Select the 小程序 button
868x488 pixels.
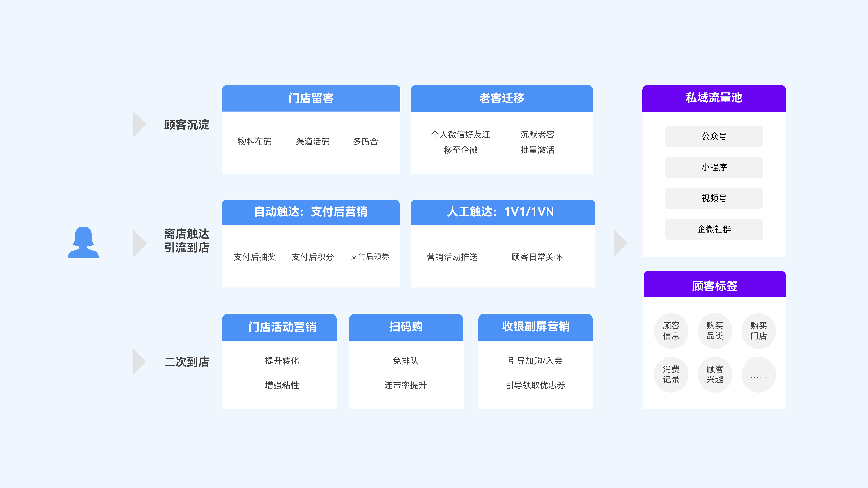click(714, 168)
